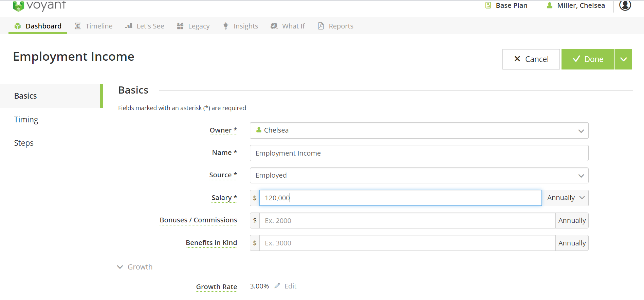This screenshot has width=644, height=300.
Task: Click the Timeline hourglass icon
Action: [78, 26]
